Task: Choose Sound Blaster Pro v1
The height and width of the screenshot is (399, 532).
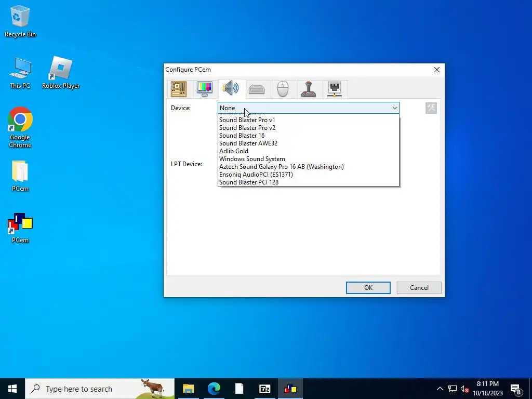Action: pyautogui.click(x=309, y=120)
